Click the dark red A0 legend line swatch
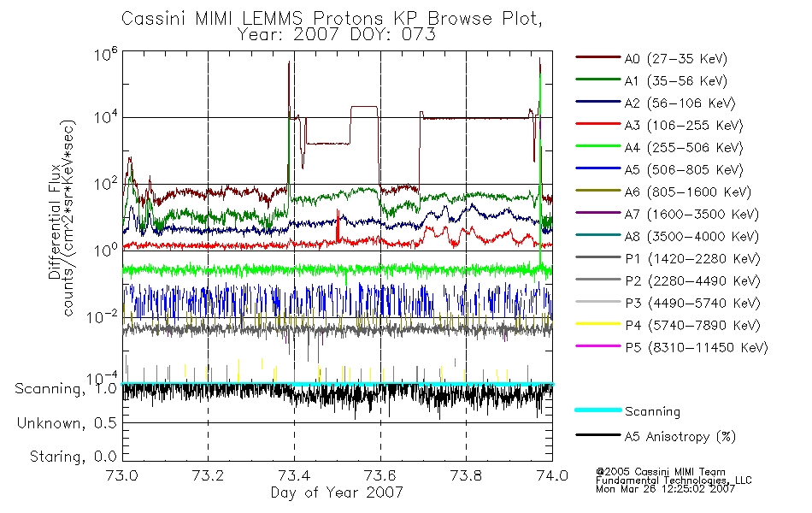 (x=598, y=57)
